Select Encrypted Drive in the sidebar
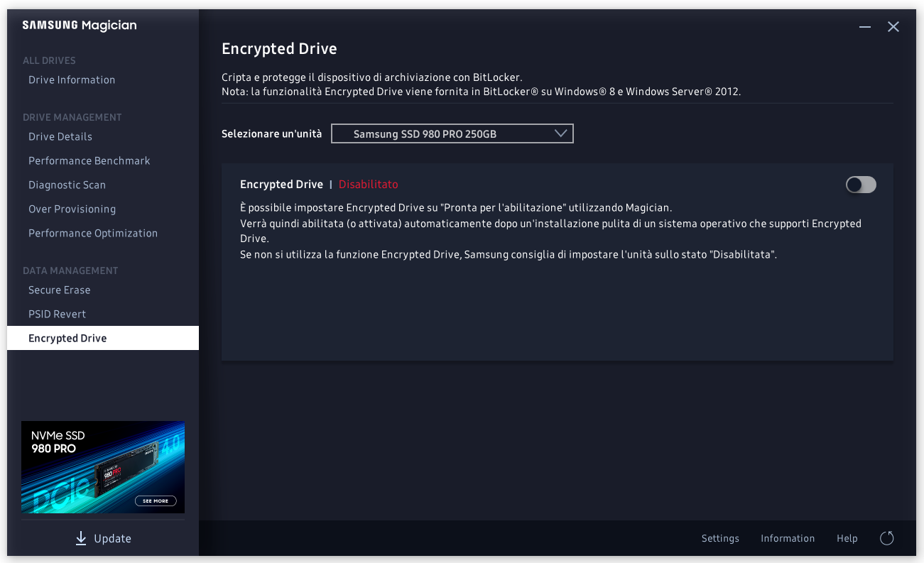 tap(103, 338)
